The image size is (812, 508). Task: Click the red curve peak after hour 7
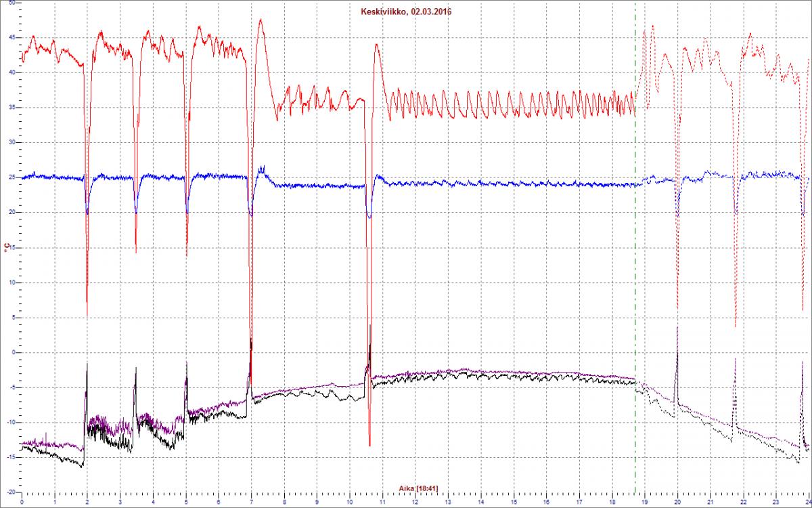pos(261,20)
